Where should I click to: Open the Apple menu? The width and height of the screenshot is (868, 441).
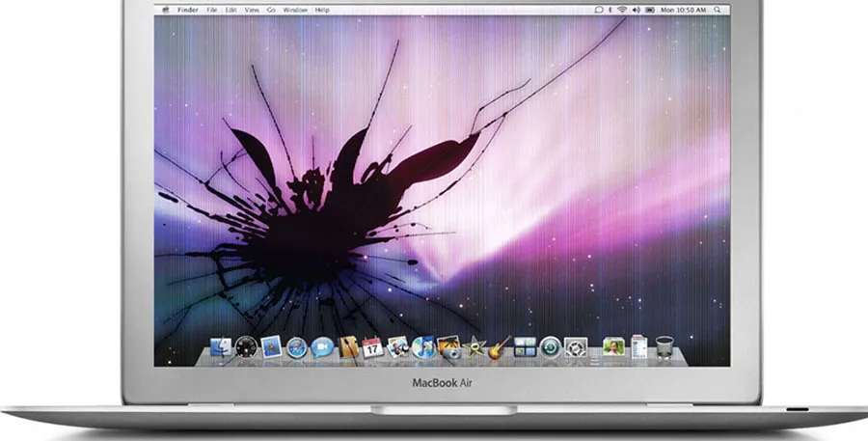[x=165, y=10]
